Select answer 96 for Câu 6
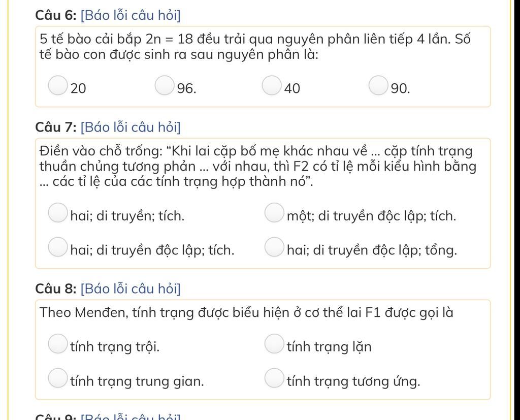 165,86
